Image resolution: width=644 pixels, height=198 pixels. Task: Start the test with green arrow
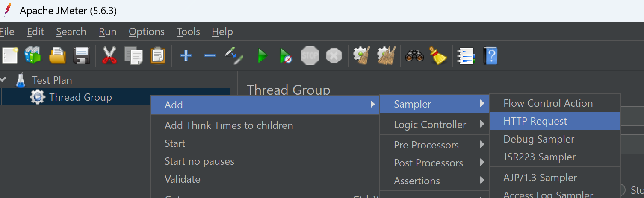pos(263,56)
